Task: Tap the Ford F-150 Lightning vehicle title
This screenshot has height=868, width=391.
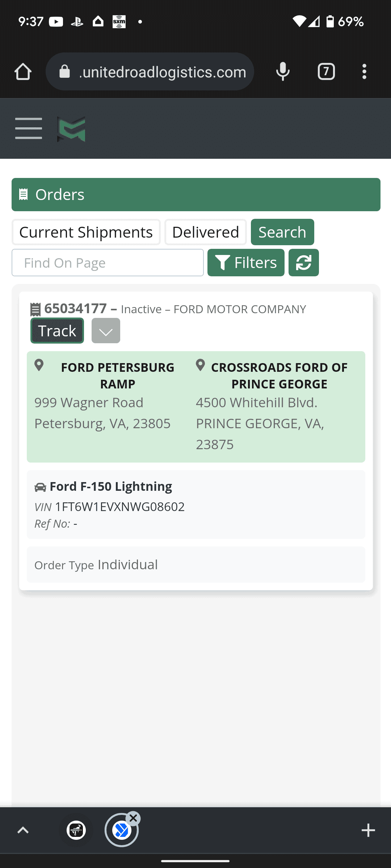Action: click(x=110, y=486)
